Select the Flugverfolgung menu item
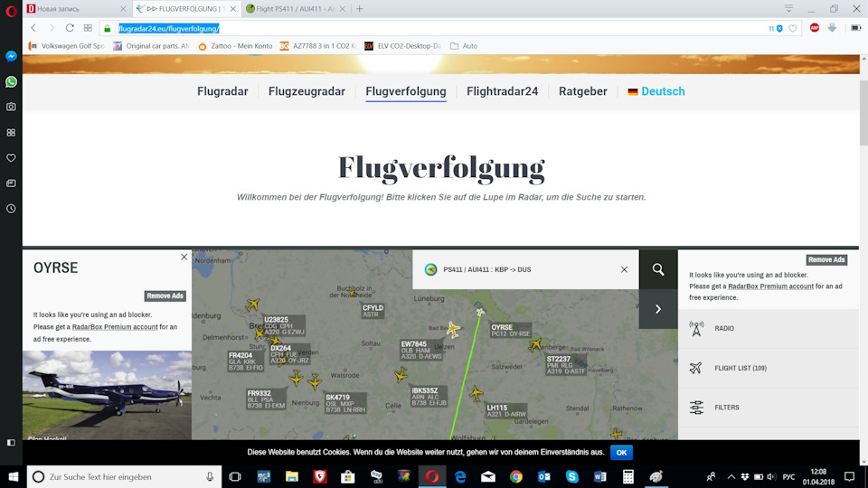Viewport: 868px width, 488px height. click(x=406, y=91)
